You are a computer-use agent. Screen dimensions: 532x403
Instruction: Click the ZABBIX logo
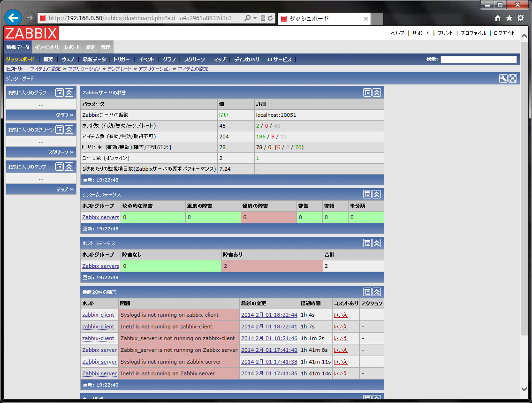coord(31,33)
